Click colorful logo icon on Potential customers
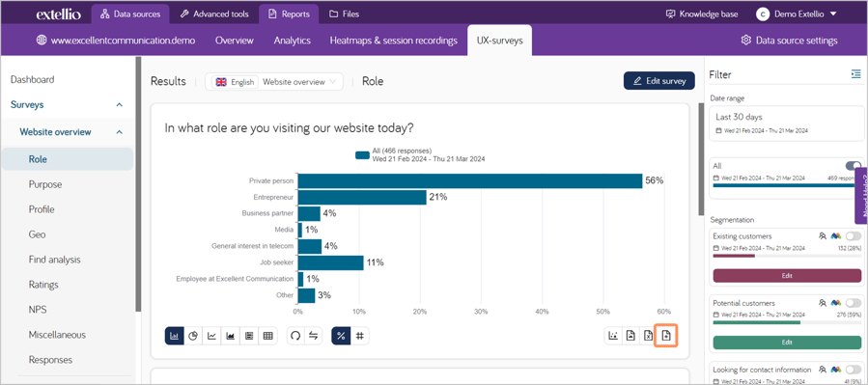 (836, 303)
